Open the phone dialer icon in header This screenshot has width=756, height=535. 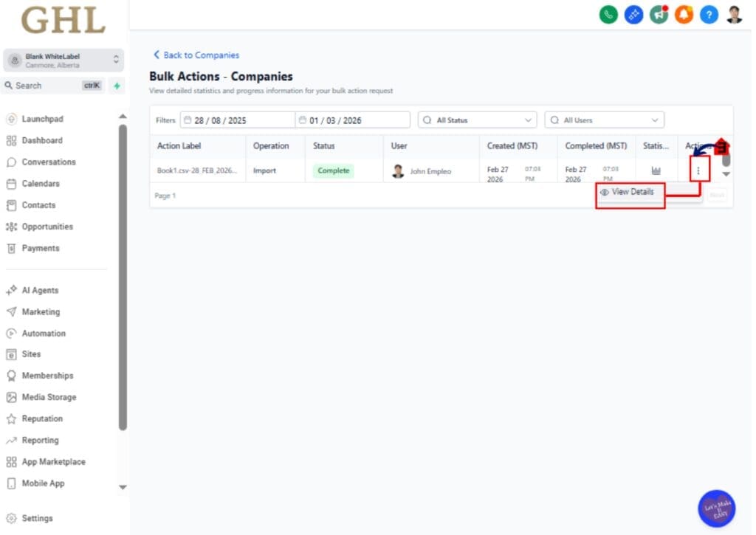608,14
